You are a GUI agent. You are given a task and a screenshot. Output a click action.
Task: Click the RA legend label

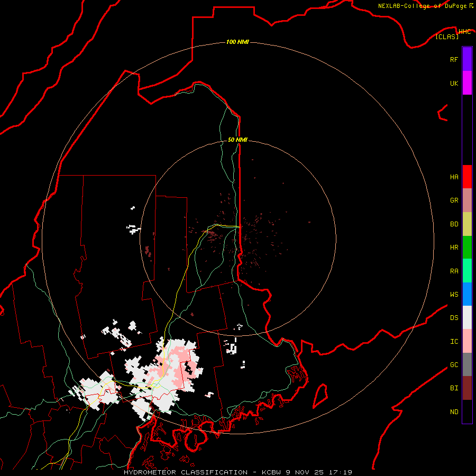coord(454,271)
